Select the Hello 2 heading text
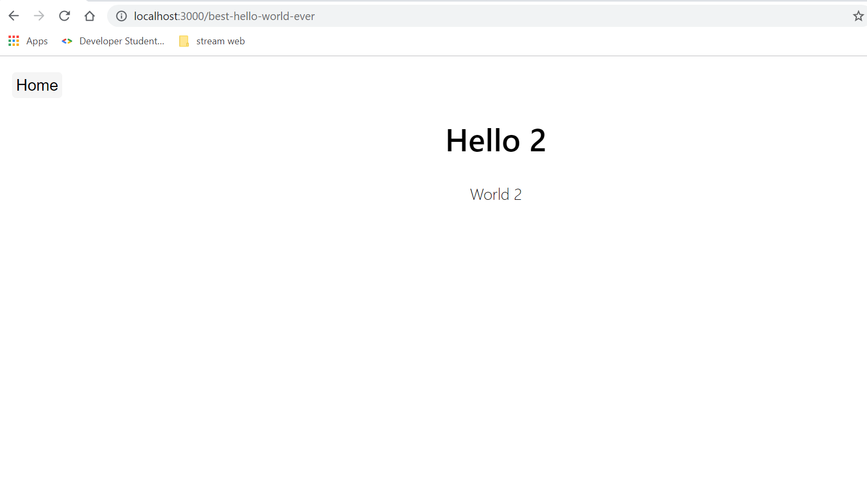The image size is (867, 504). (x=496, y=141)
